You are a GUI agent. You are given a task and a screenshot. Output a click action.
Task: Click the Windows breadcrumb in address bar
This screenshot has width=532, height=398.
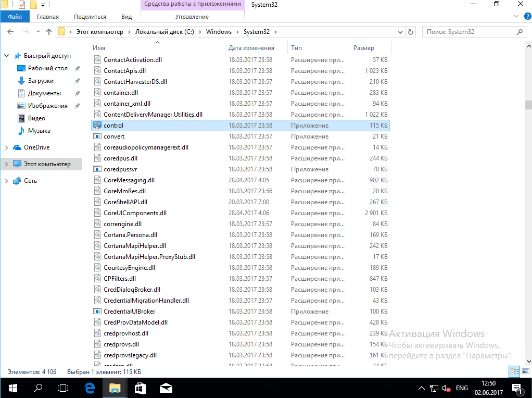[x=219, y=32]
